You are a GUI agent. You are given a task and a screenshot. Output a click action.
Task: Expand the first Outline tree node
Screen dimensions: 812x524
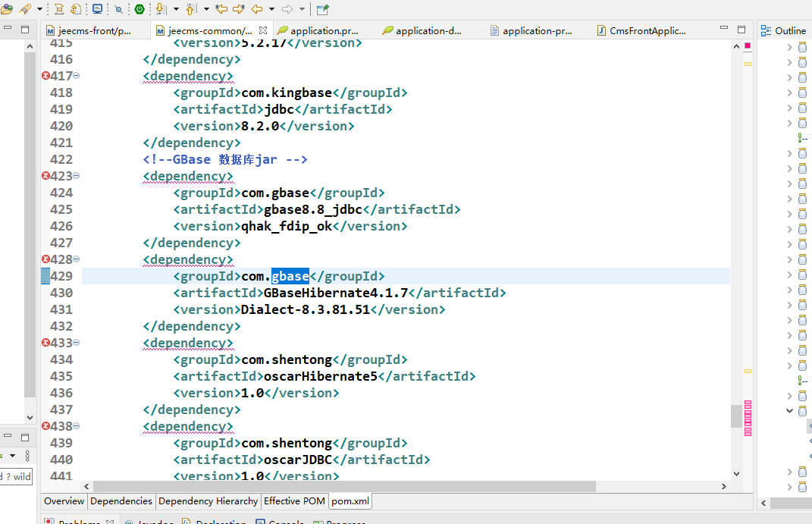[x=789, y=47]
